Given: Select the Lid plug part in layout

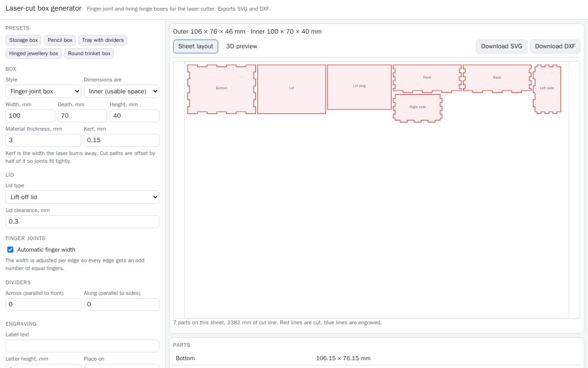Looking at the screenshot, I should 359,87.
